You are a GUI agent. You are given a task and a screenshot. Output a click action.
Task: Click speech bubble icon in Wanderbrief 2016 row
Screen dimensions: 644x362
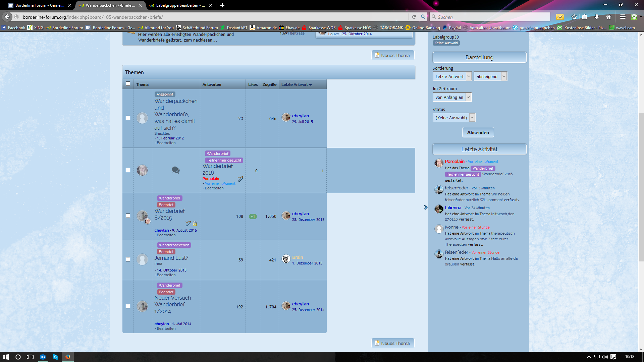pos(176,170)
